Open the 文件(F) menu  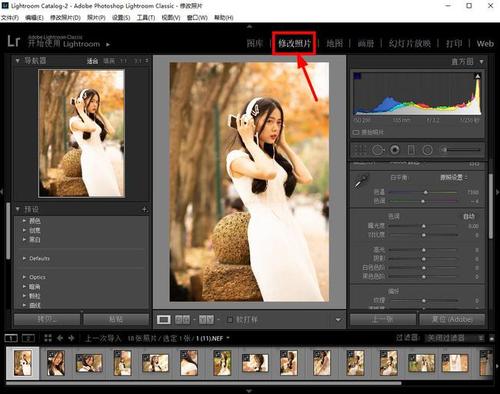point(10,17)
